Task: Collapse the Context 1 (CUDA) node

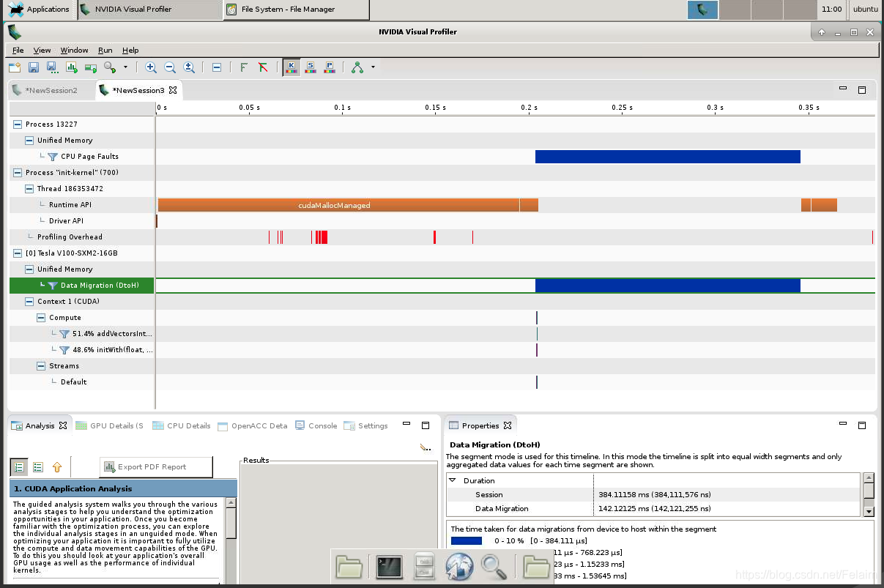Action: [29, 302]
